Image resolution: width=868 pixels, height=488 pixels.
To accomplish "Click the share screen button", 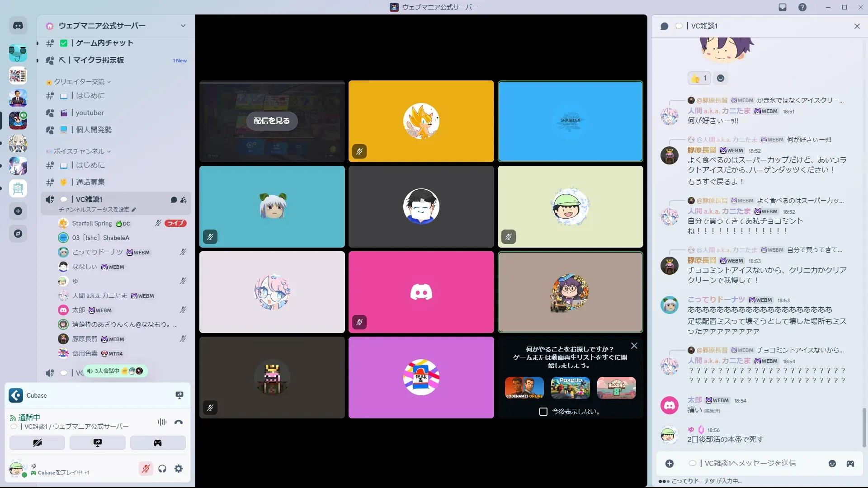I will click(97, 443).
